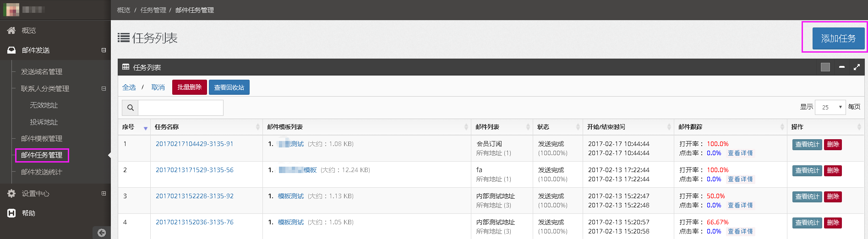Click the 添加任务 button

coord(838,38)
